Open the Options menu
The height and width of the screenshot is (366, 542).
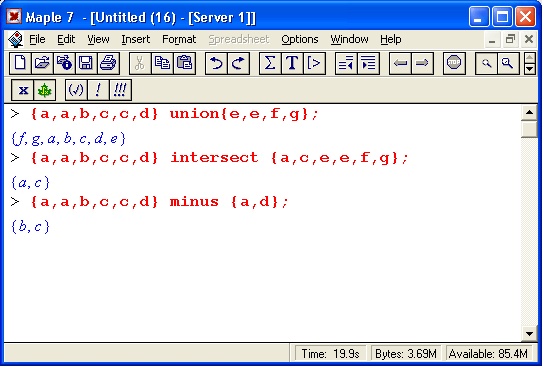(300, 39)
